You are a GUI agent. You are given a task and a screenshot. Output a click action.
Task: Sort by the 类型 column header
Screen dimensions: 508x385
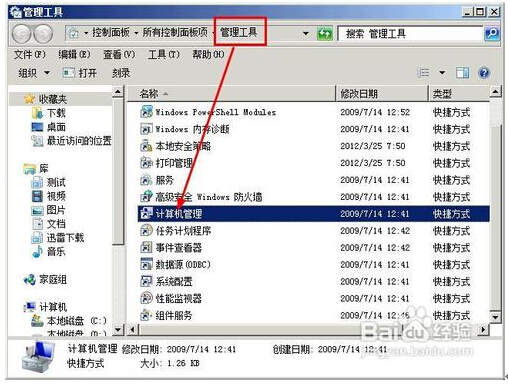pyautogui.click(x=459, y=94)
